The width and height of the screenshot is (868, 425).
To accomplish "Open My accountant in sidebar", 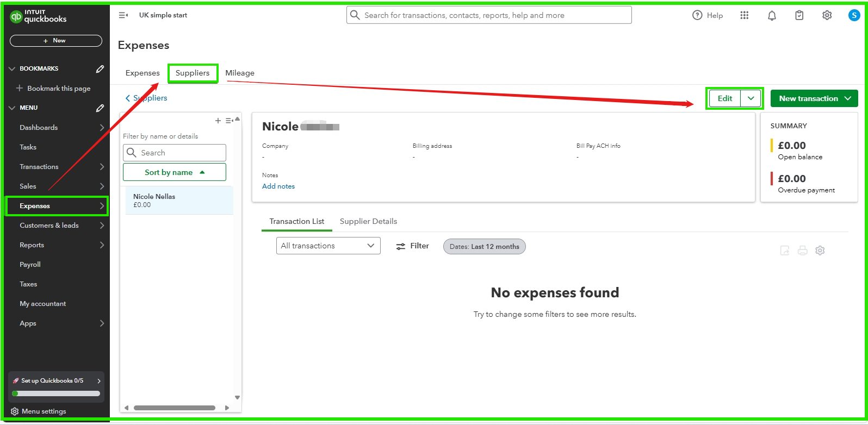I will click(x=43, y=304).
